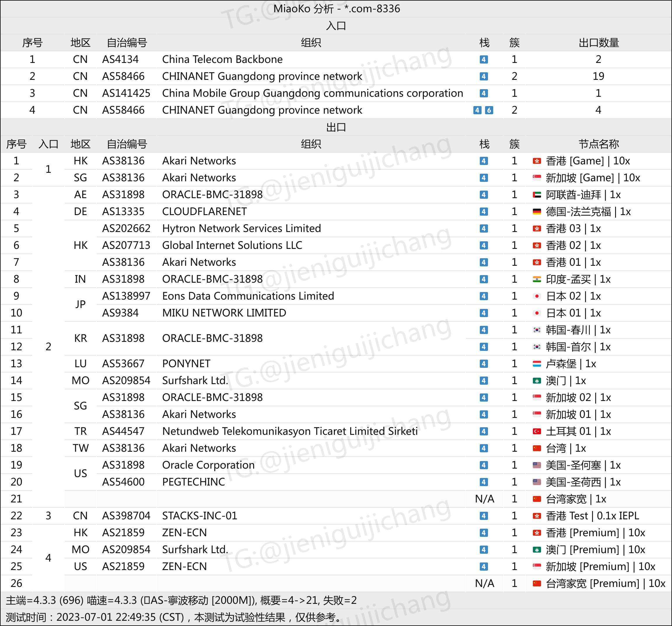Viewport: 672px width, 626px height.
Task: Click the title MiaoKo 分析 - *.com-8336
Action: click(336, 8)
